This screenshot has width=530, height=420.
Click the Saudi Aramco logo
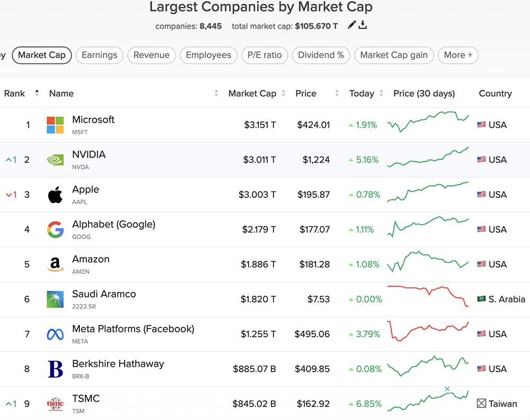[55, 299]
